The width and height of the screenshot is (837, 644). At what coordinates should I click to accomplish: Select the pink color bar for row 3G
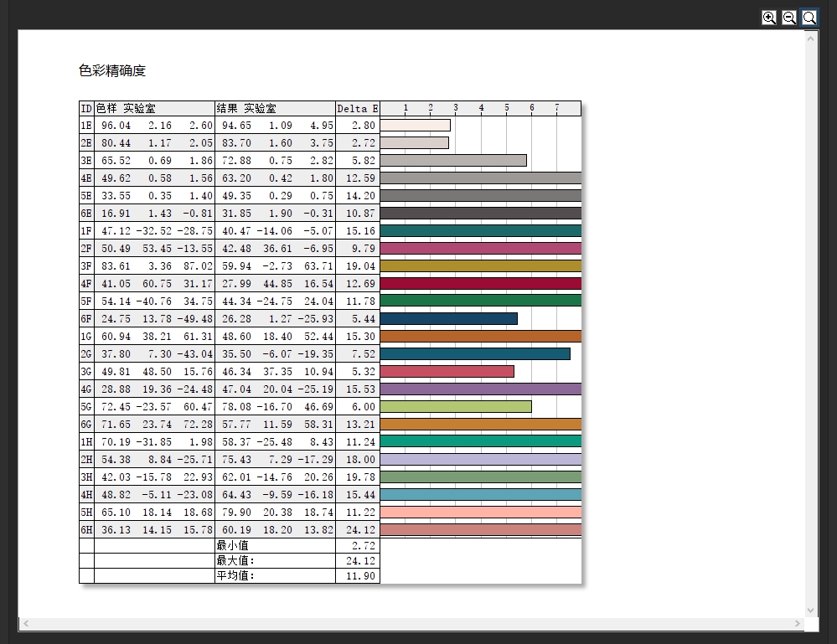448,371
